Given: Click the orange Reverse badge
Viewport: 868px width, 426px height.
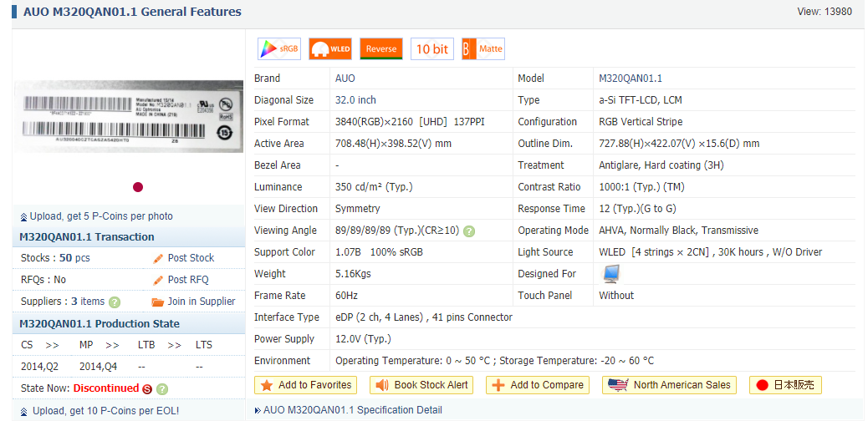Looking at the screenshot, I should tap(380, 48).
